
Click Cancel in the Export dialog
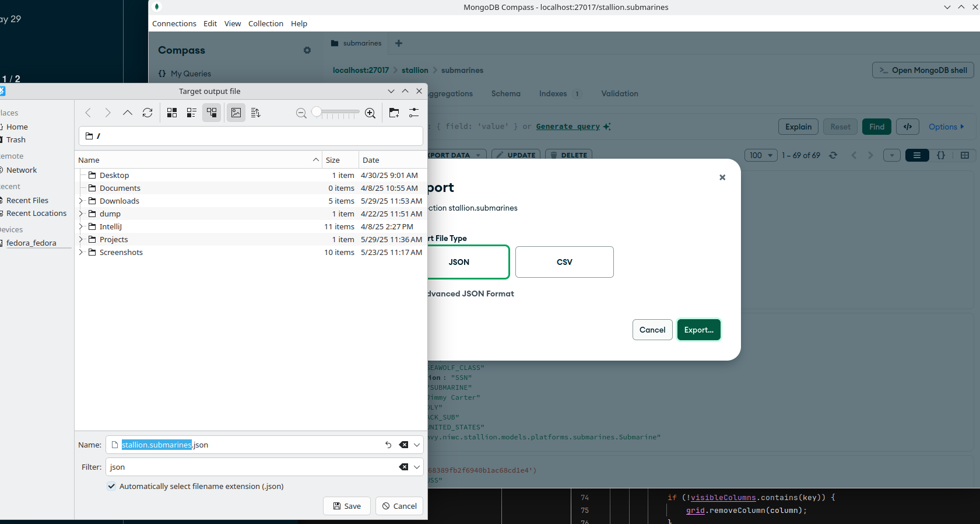pos(652,330)
